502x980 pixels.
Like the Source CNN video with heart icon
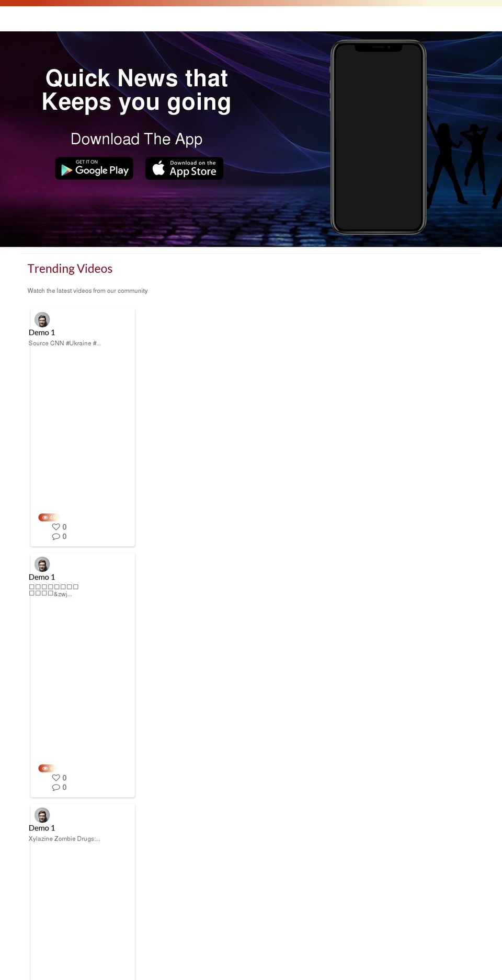[x=56, y=527]
